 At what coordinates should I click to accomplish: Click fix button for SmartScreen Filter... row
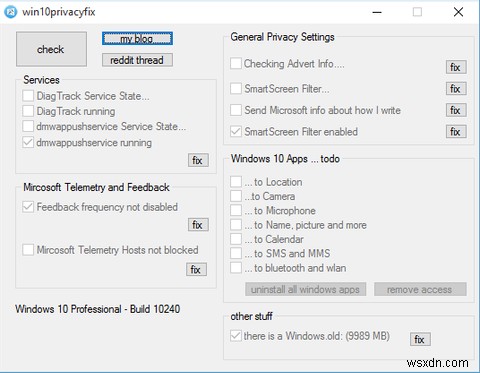pos(456,89)
